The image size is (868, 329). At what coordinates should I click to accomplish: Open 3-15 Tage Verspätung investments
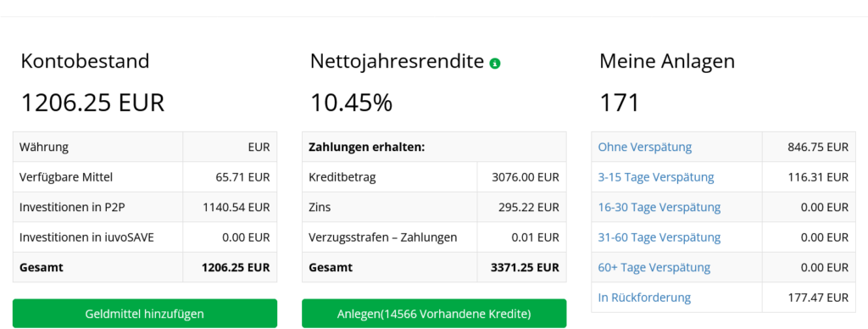(656, 177)
